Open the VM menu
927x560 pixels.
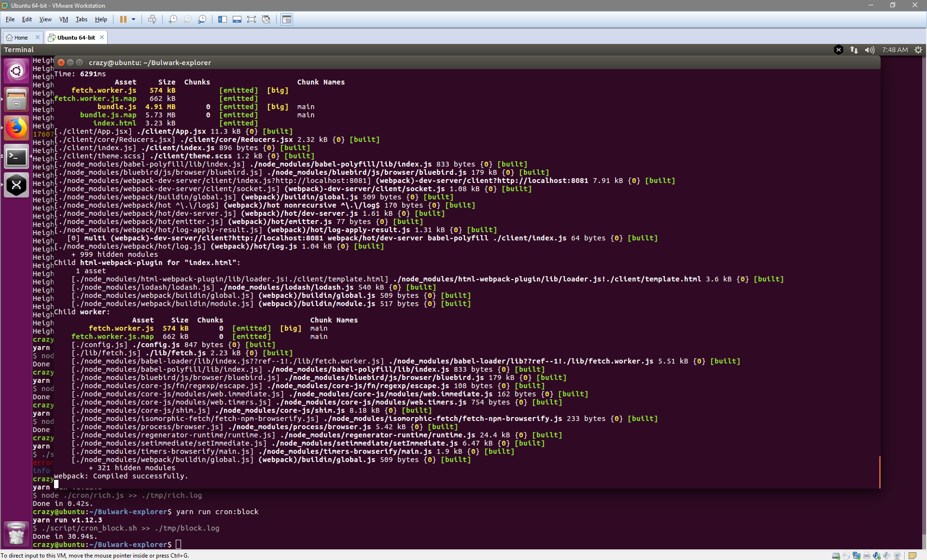(x=64, y=19)
